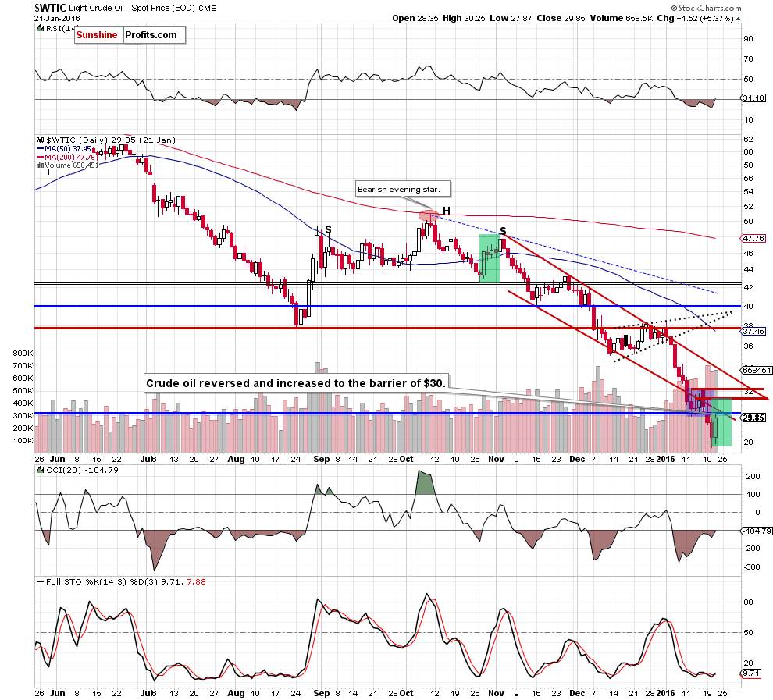Click the red ellipse marking the evening star

(x=429, y=215)
